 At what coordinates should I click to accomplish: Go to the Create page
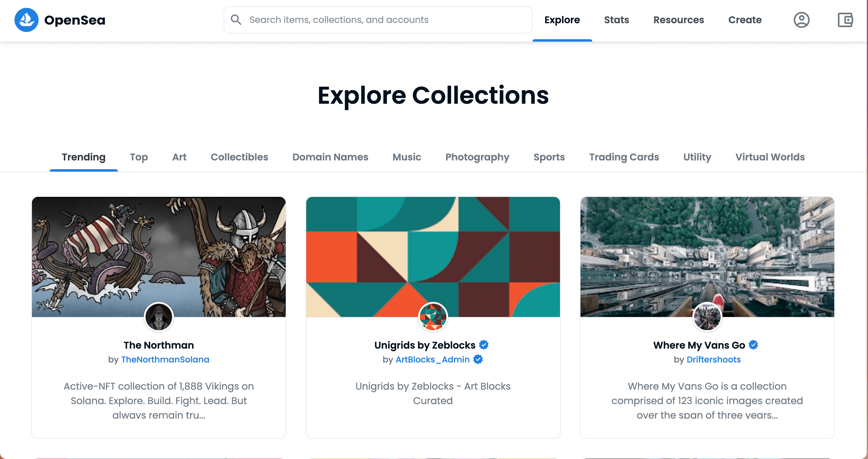pos(745,20)
